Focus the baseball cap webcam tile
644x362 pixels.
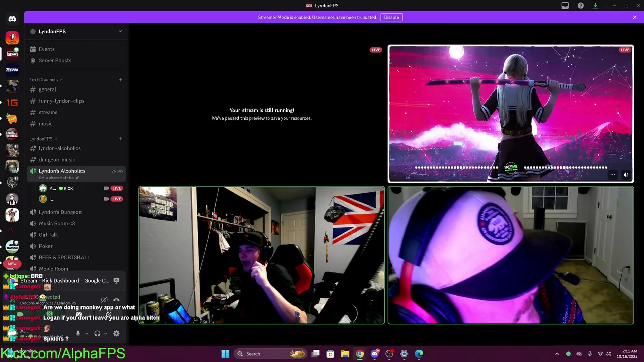(511, 255)
